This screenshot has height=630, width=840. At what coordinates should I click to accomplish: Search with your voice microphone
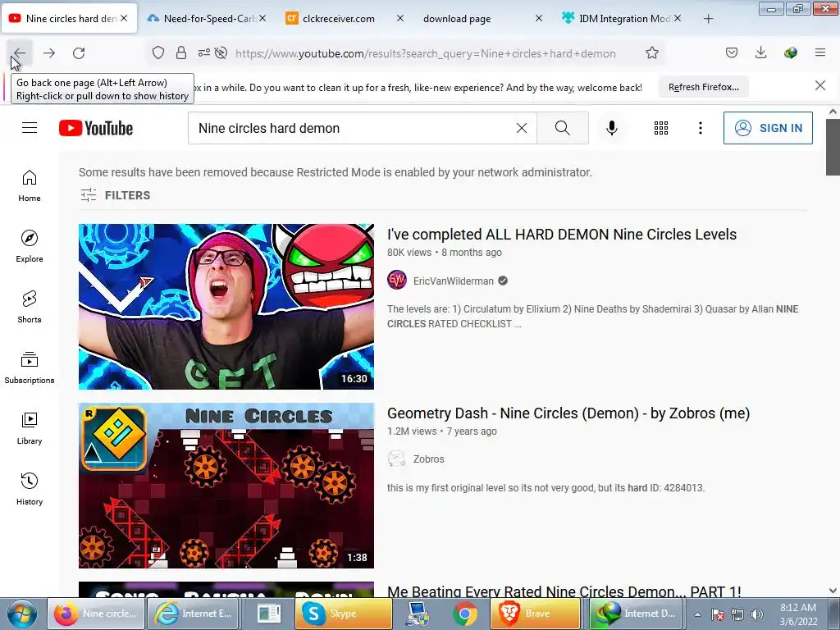click(611, 128)
